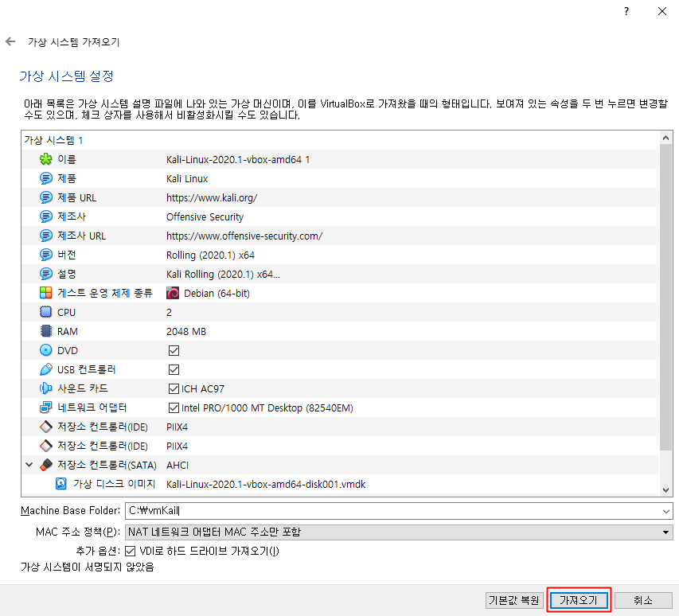Select the name value Kali-Linux-2020.1-vbox-amd64 1
679x616 pixels.
[x=238, y=160]
